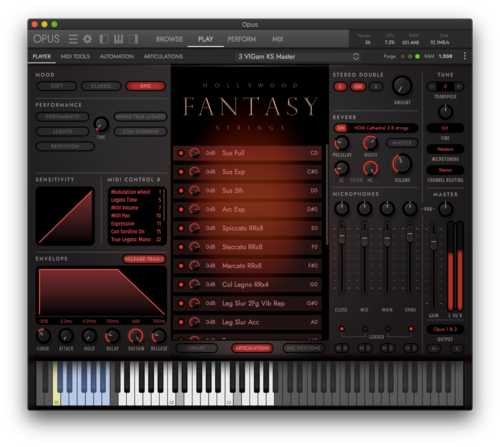
Task: Toggle the Sus Exp articulation active dot
Action: 181,172
